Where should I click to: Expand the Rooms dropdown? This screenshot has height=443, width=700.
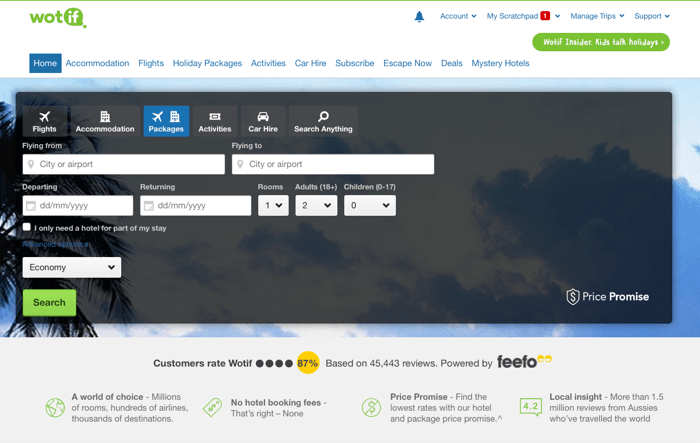click(272, 205)
